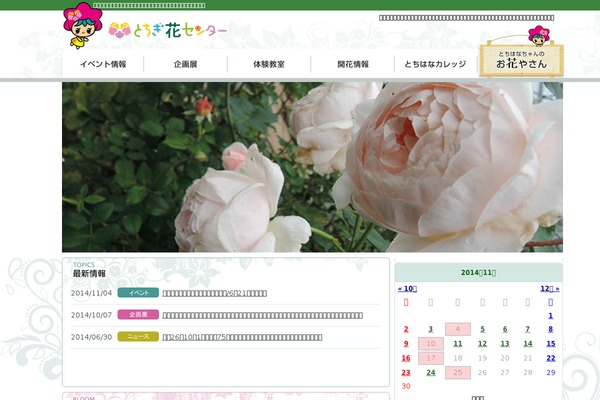This screenshot has width=600, height=400.
Task: Select calendar date 24
Action: click(x=431, y=372)
